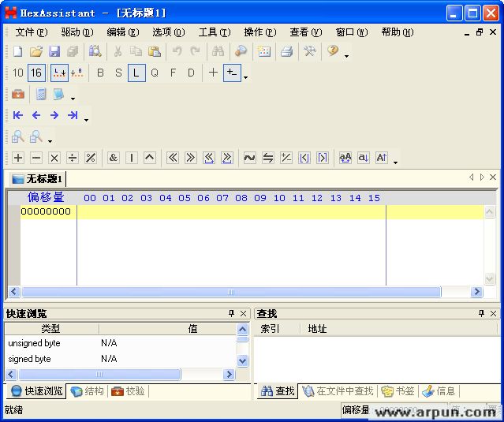Click the 类型 column header

(50, 328)
